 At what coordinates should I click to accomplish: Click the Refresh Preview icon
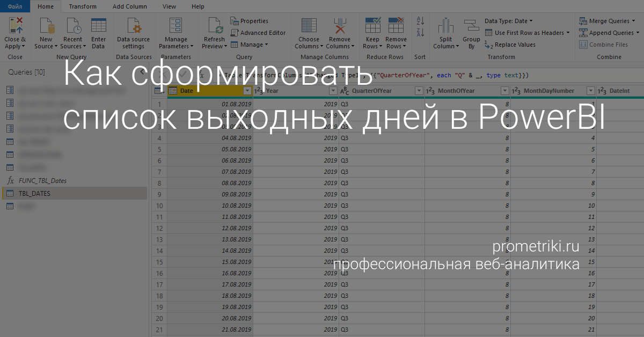point(215,25)
